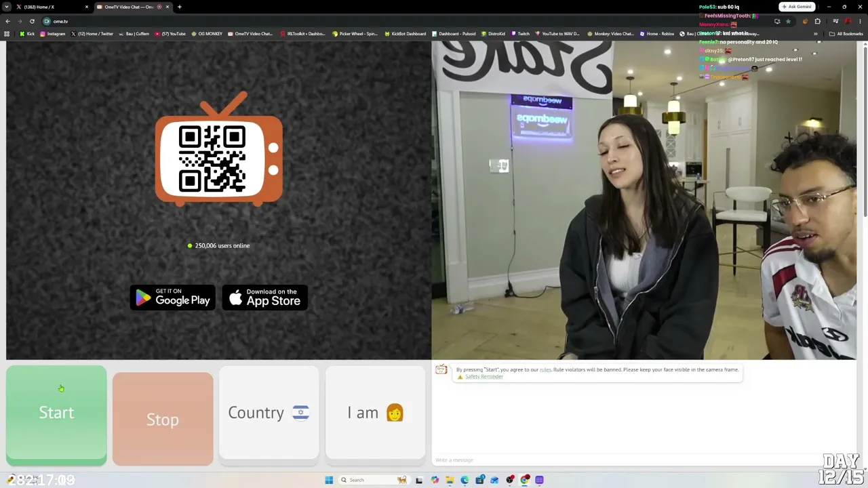Close the OmeTV Video Chat tab

[168, 7]
